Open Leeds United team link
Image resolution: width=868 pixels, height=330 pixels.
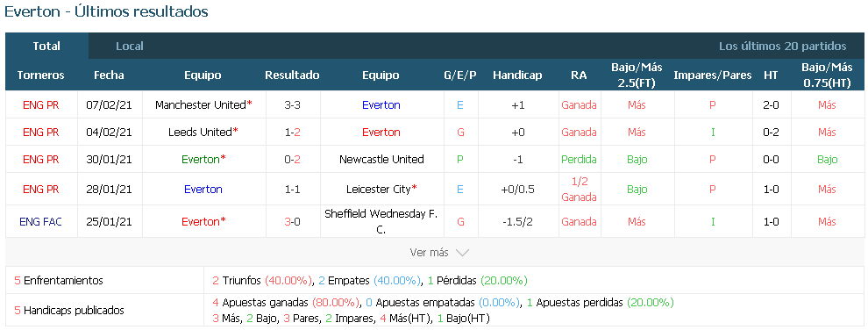[199, 132]
